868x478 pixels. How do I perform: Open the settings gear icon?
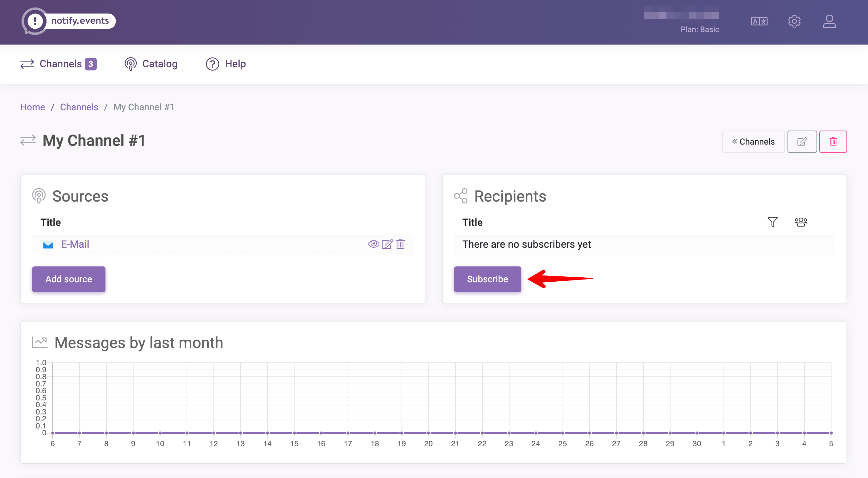[x=794, y=21]
